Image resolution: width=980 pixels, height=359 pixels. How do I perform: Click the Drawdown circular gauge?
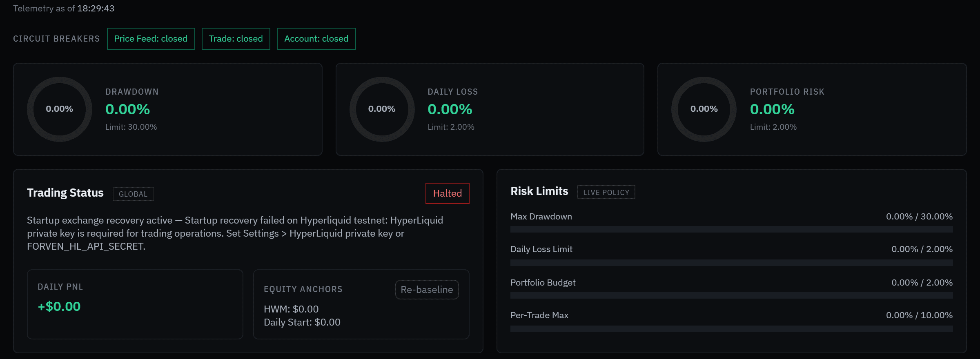click(x=60, y=109)
